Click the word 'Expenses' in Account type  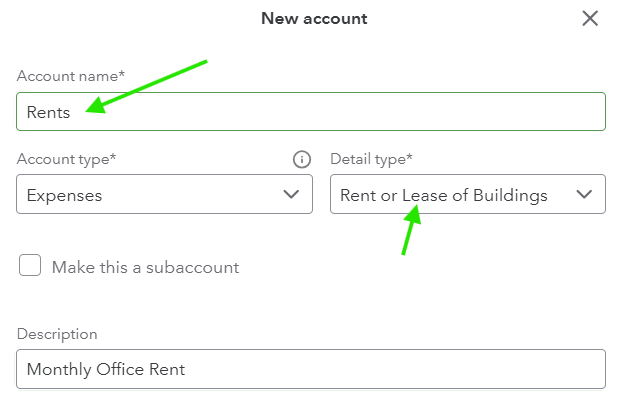click(64, 195)
